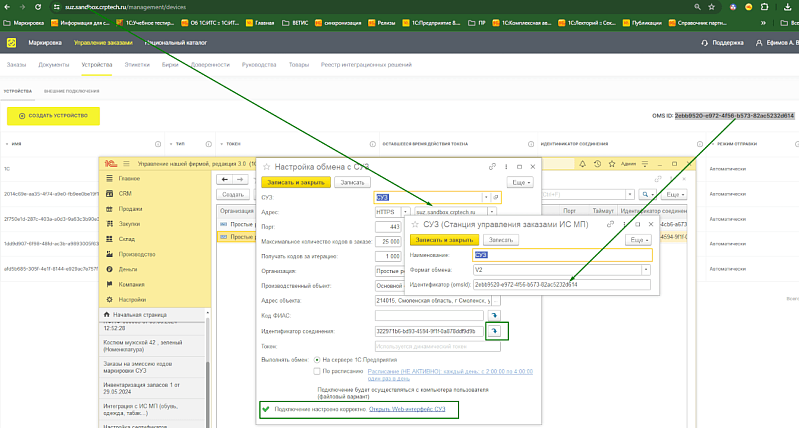The width and height of the screenshot is (799, 428).
Task: Navigate forward arrow in 1C list form
Action: point(240,179)
